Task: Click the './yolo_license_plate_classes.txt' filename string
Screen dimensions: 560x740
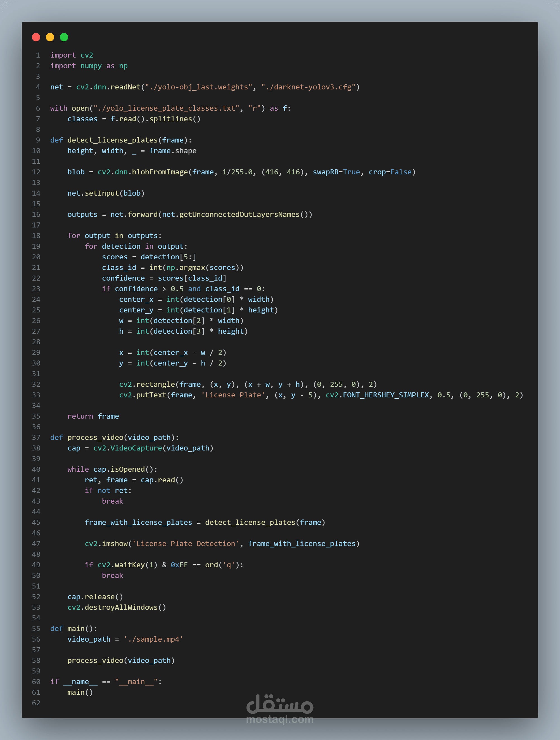Action: 167,108
